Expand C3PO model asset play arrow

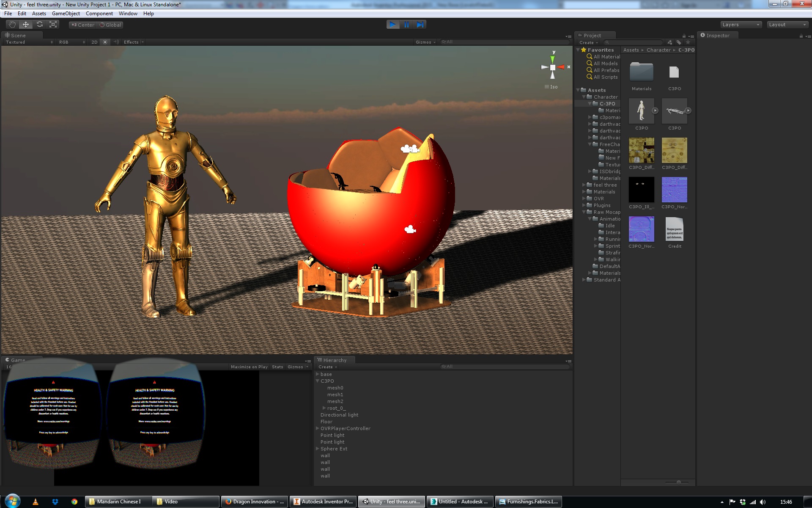point(655,110)
